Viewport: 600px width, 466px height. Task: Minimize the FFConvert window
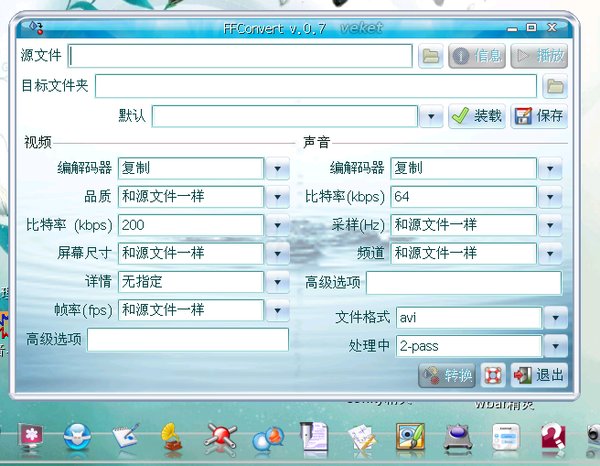click(x=512, y=29)
